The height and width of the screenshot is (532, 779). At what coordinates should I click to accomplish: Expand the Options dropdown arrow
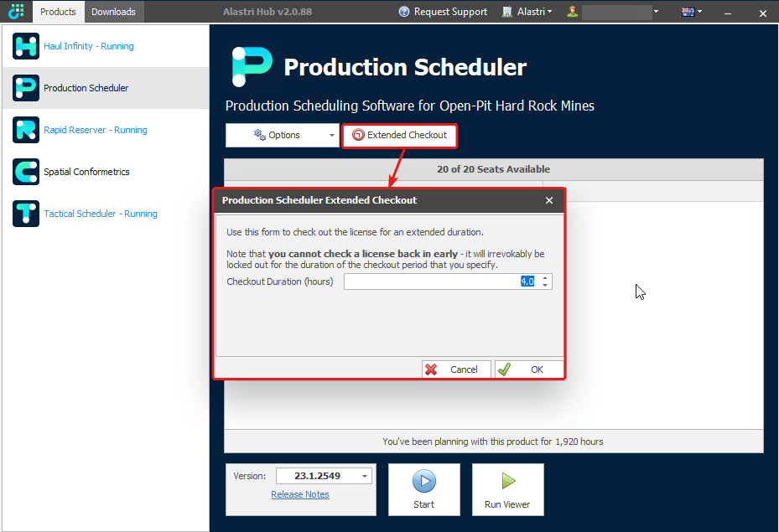click(332, 136)
